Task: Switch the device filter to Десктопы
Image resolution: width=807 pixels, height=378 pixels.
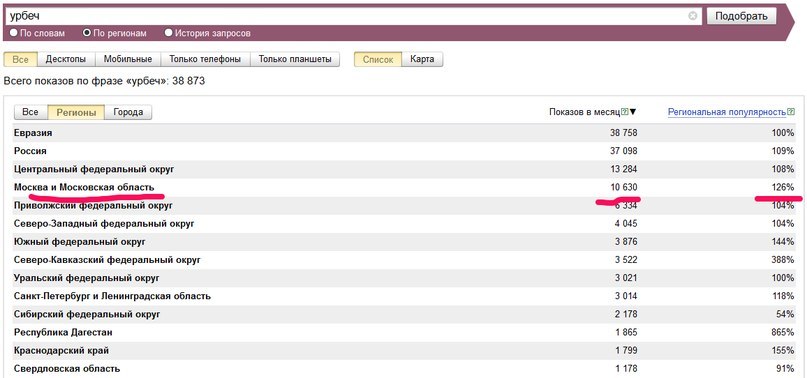Action: click(x=66, y=59)
